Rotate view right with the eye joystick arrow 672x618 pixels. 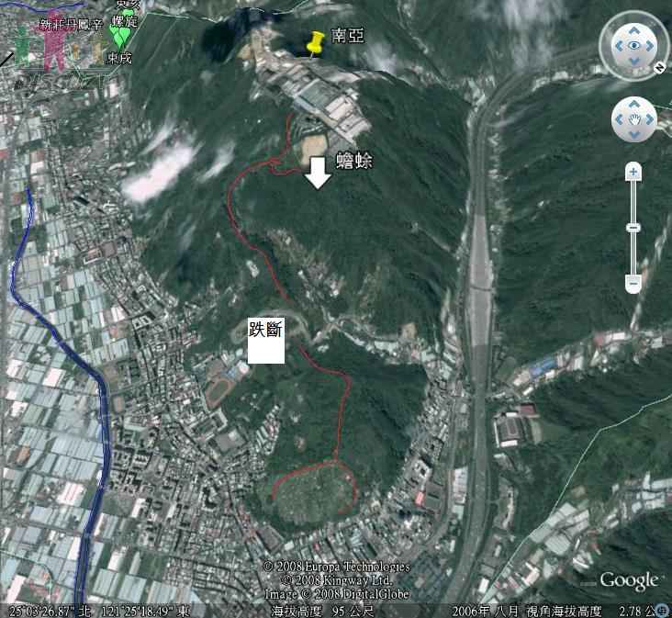(650, 46)
